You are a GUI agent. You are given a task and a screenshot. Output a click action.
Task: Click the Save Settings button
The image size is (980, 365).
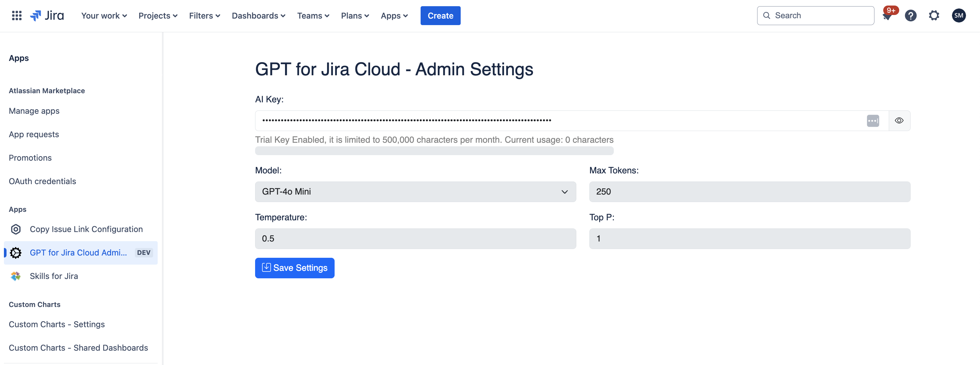tap(295, 268)
